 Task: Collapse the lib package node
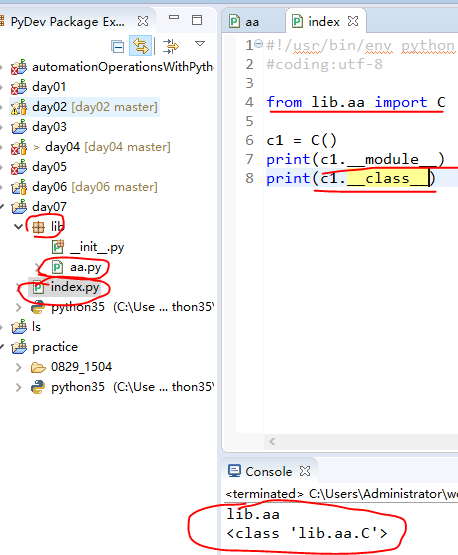[x=18, y=226]
